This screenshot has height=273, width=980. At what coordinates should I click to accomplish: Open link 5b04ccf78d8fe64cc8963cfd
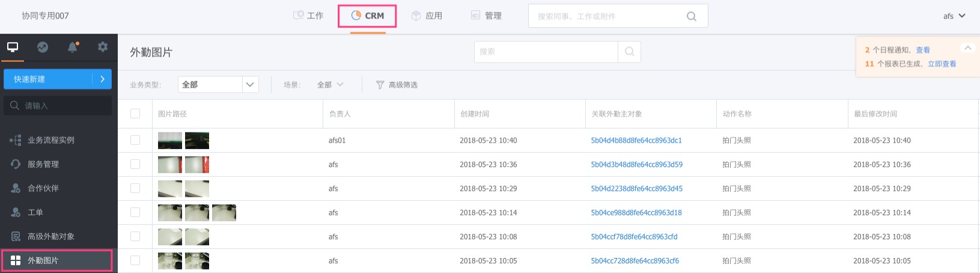[634, 236]
